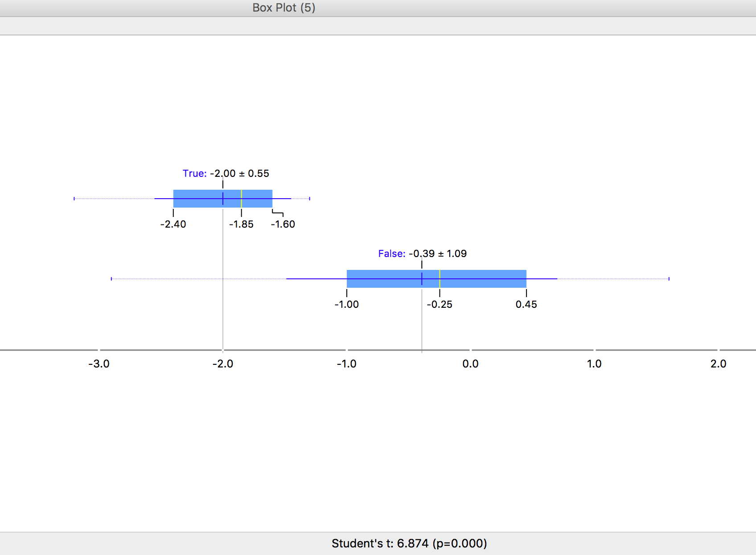756x555 pixels.
Task: Click the 0.45 upper quartile label
Action: tap(526, 304)
